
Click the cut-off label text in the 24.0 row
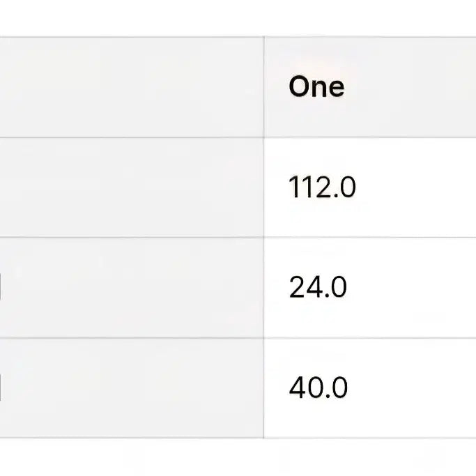pyautogui.click(x=1, y=288)
